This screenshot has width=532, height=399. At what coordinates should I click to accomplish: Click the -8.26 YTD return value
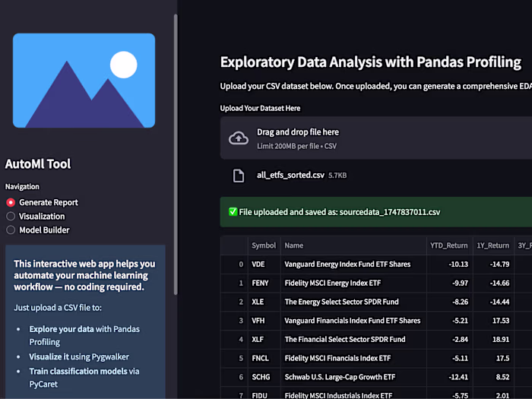coord(460,302)
